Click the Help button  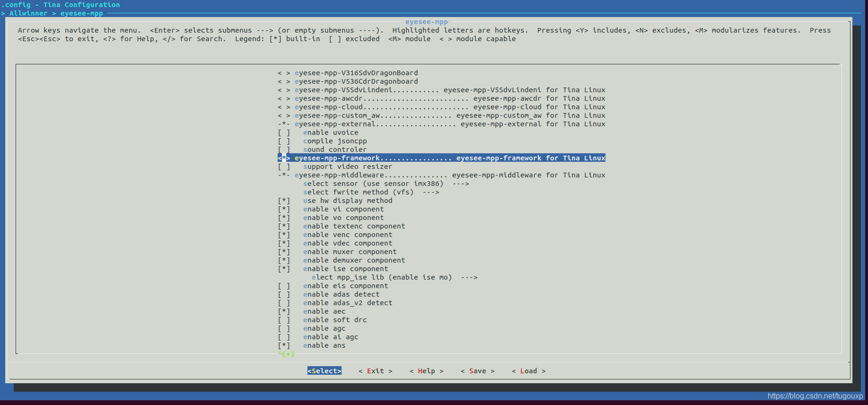click(427, 371)
